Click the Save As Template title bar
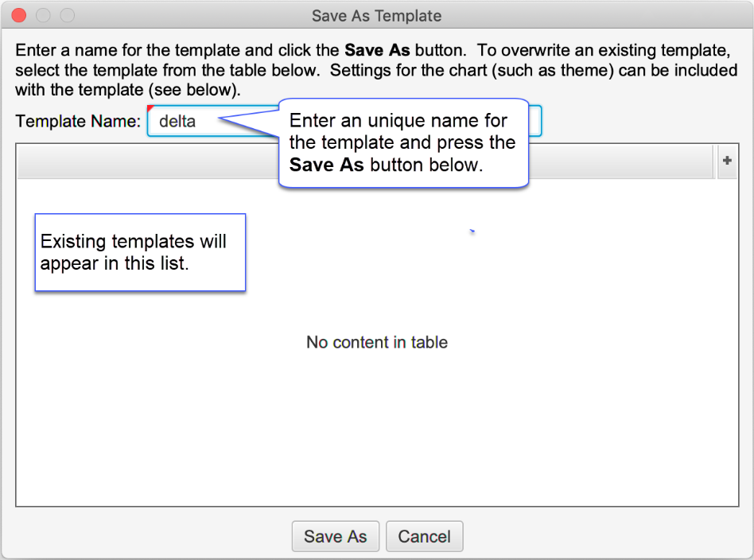 376,15
